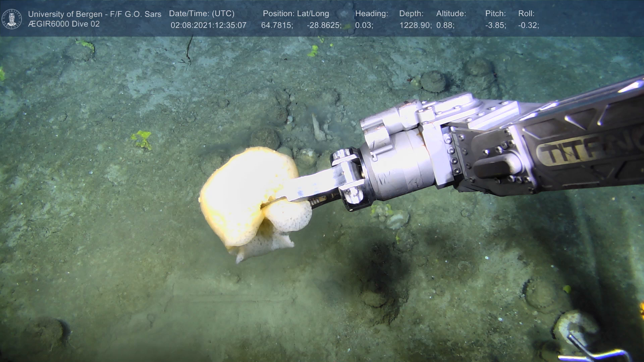Click the 'Depth:' label
Image resolution: width=644 pixels, height=362 pixels.
tap(411, 14)
